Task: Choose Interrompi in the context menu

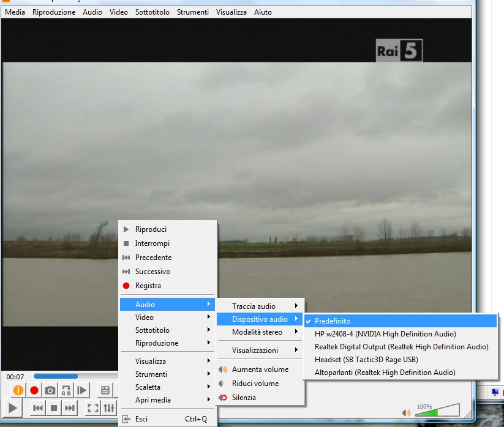Action: (167, 243)
